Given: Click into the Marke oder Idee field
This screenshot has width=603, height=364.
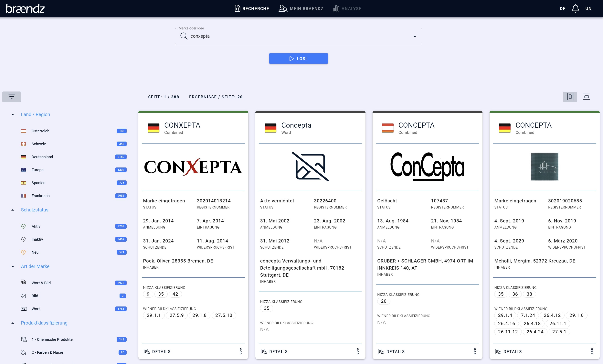Looking at the screenshot, I should coord(298,36).
